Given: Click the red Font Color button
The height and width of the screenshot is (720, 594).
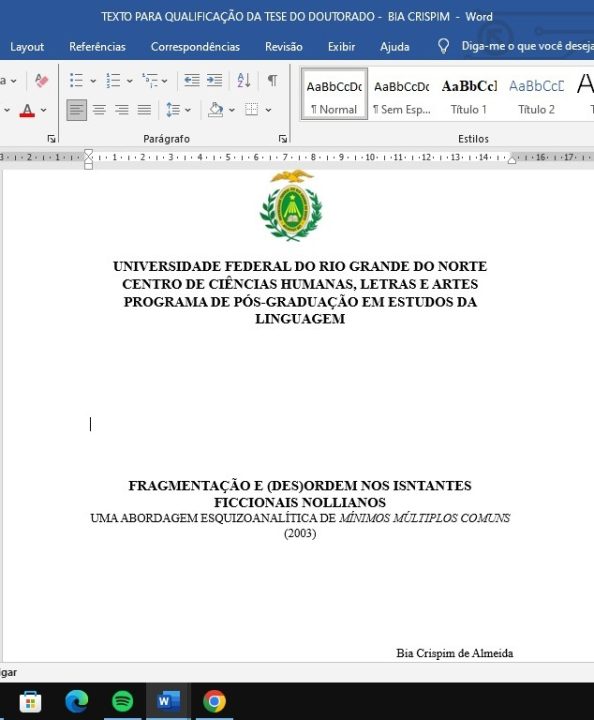Looking at the screenshot, I should tap(27, 110).
